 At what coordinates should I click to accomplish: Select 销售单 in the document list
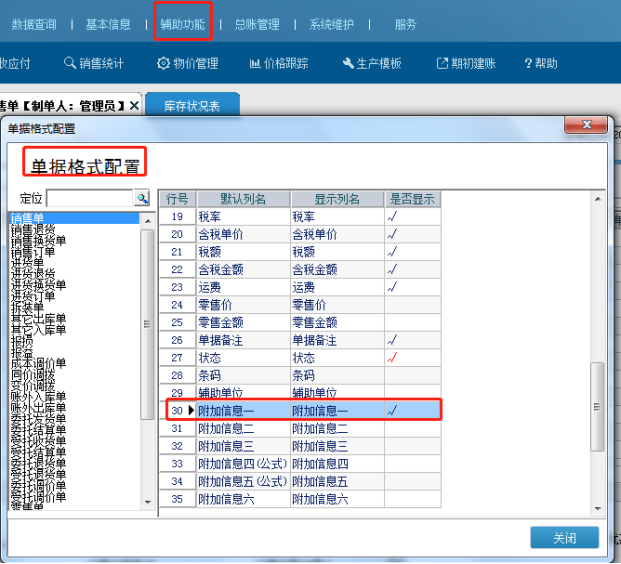pos(74,218)
